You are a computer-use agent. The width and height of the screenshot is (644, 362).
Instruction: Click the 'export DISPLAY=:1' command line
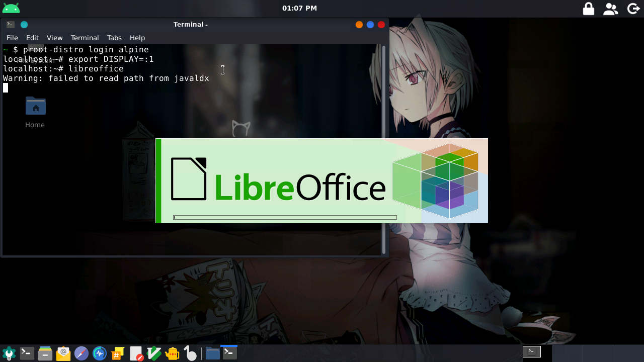[111, 59]
